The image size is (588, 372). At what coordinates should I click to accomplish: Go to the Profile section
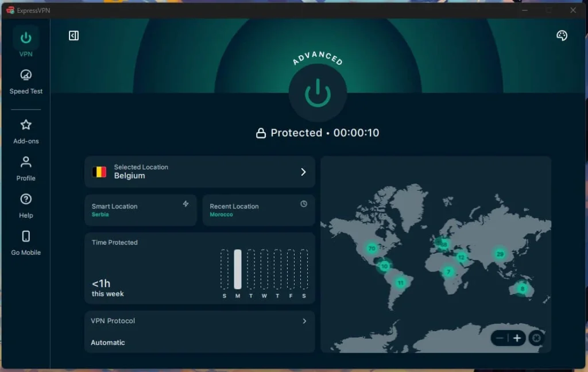pos(26,169)
